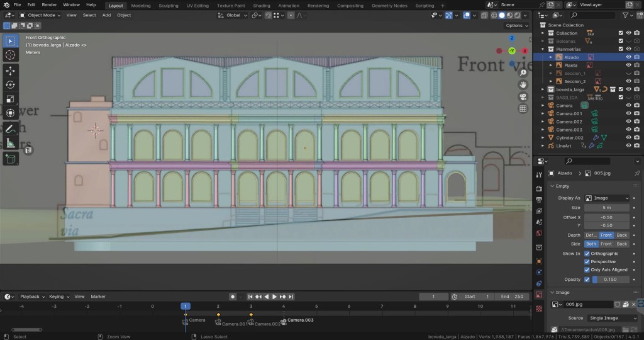This screenshot has width=644, height=340.
Task: Click the Options button in viewport
Action: click(x=516, y=26)
